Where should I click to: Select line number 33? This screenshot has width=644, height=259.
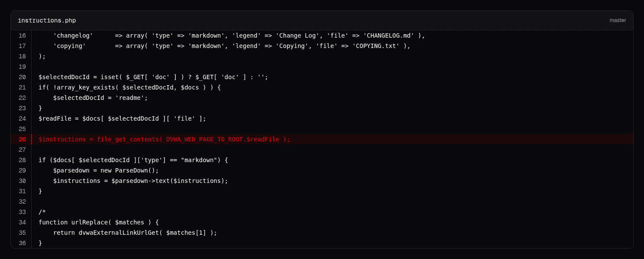tap(22, 212)
